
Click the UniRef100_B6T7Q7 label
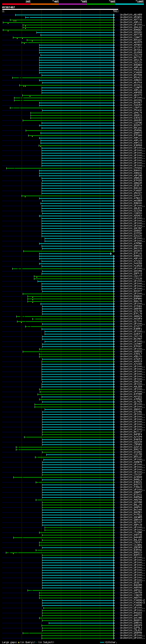pos(131,58)
